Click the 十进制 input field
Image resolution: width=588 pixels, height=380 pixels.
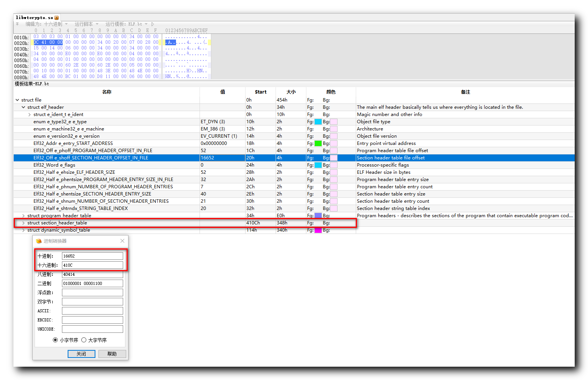[x=92, y=256]
